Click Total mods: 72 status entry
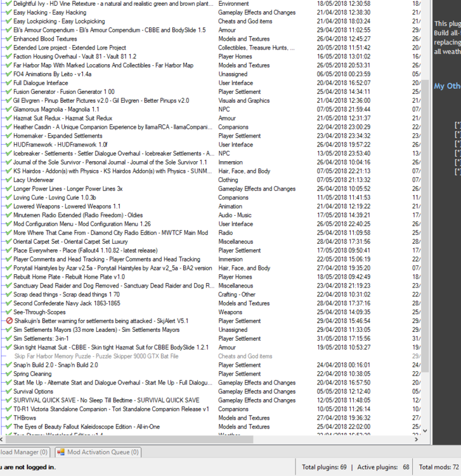Image resolution: width=461 pixels, height=476 pixels. (x=439, y=467)
